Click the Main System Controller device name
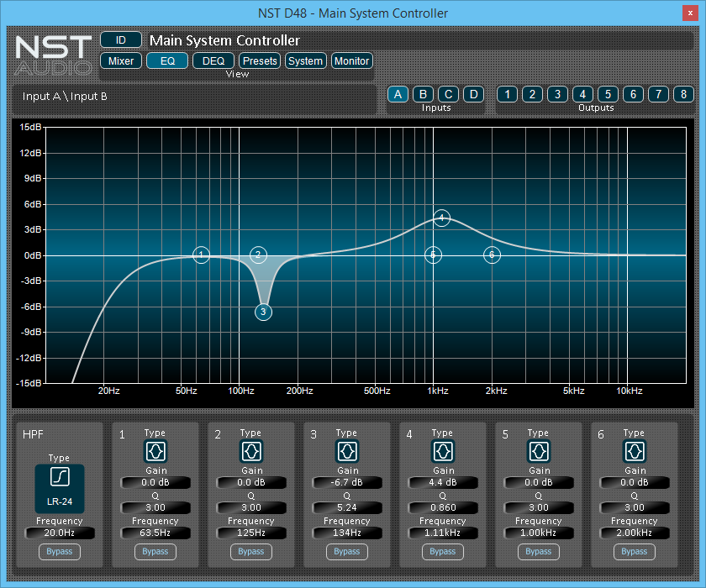Viewport: 706px width, 588px height. [224, 40]
